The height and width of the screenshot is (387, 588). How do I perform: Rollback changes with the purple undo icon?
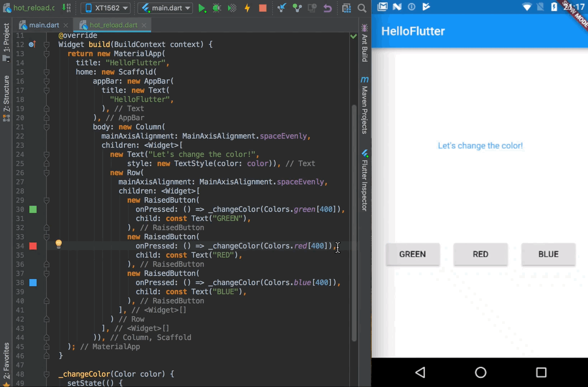tap(327, 8)
